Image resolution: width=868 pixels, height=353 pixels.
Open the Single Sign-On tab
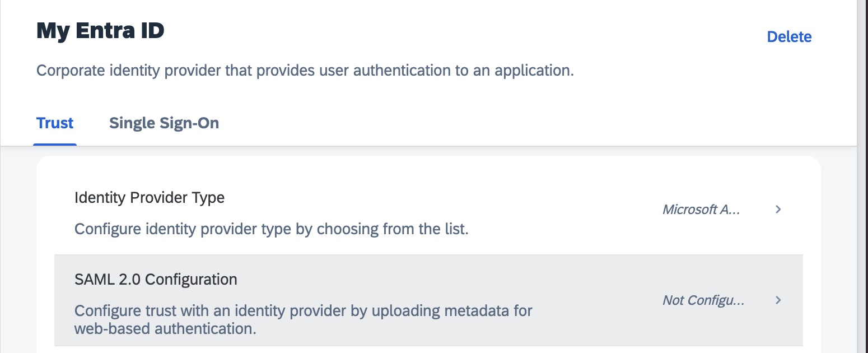164,123
